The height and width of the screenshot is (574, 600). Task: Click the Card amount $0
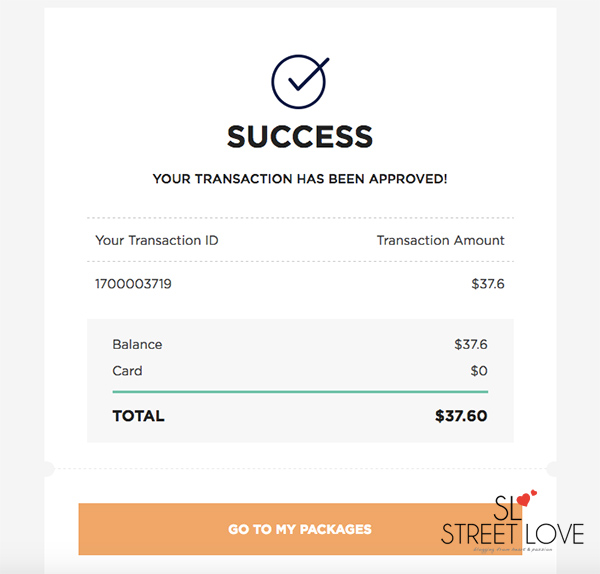[x=479, y=371]
